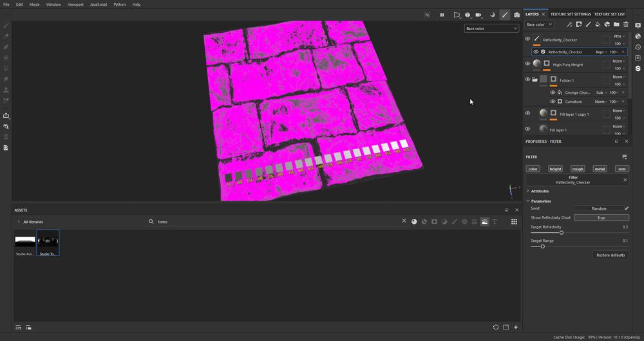
Task: Adjust the Target Reflectivity slider
Action: pyautogui.click(x=580, y=233)
